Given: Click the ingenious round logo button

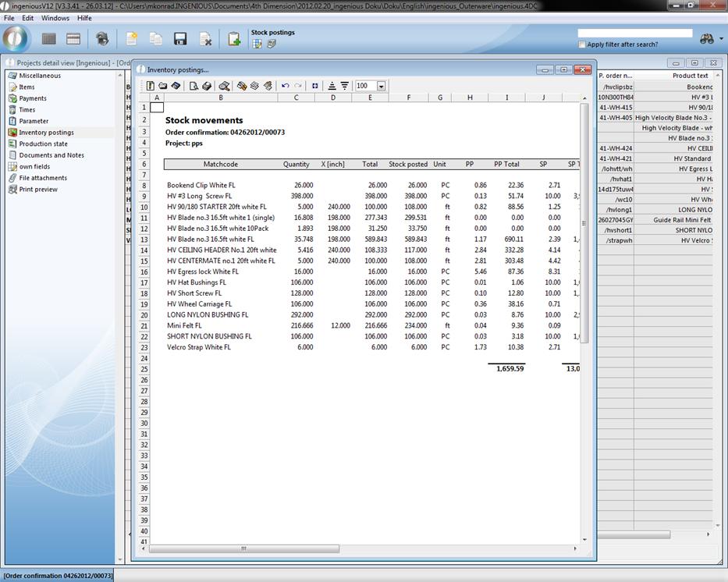Looking at the screenshot, I should 16,38.
